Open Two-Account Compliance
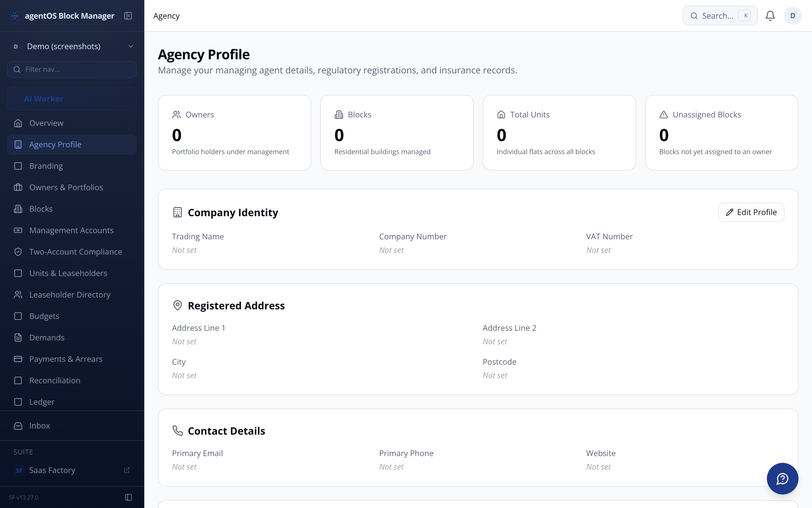The image size is (812, 508). [72, 252]
